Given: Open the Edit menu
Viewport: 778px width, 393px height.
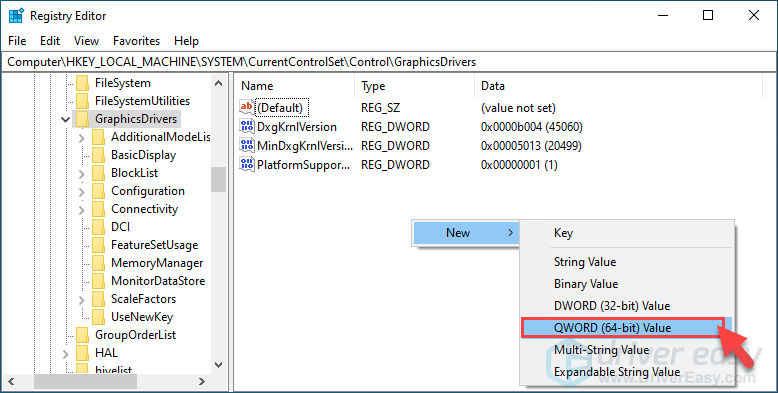Looking at the screenshot, I should 50,41.
